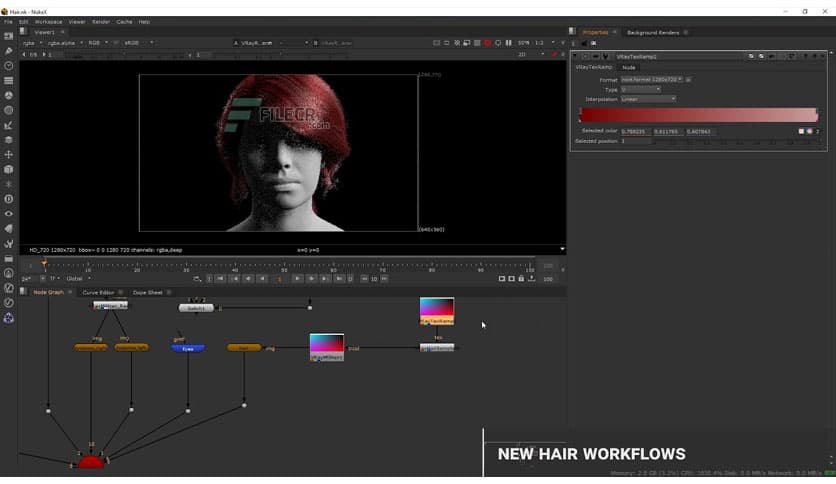Click the Switch1 node

[196, 308]
